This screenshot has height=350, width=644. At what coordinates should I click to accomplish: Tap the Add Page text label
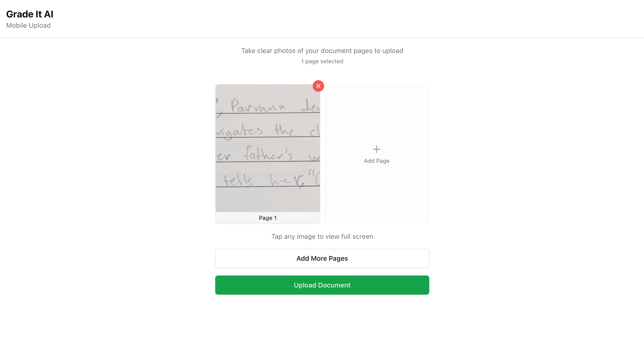point(376,161)
